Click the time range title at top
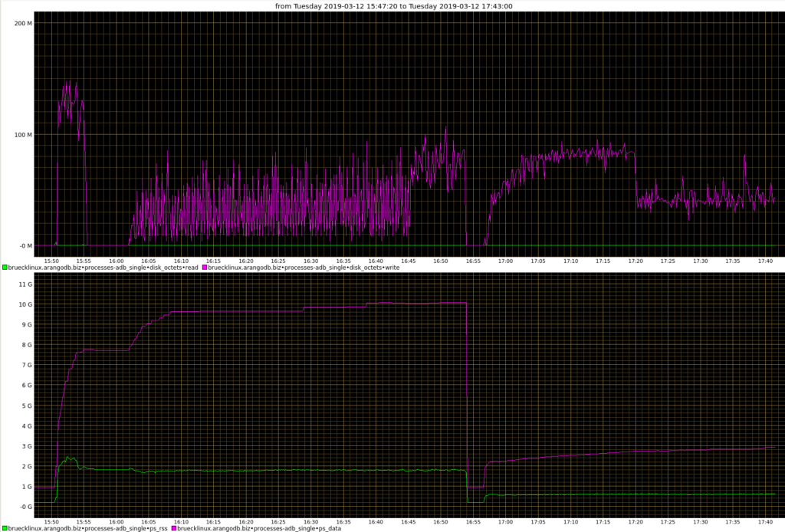This screenshot has height=532, width=785. (x=392, y=5)
